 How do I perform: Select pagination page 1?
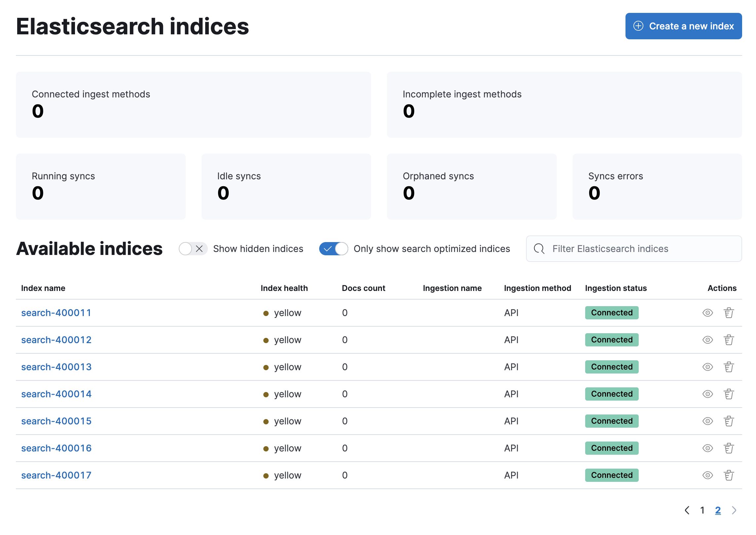coord(702,510)
